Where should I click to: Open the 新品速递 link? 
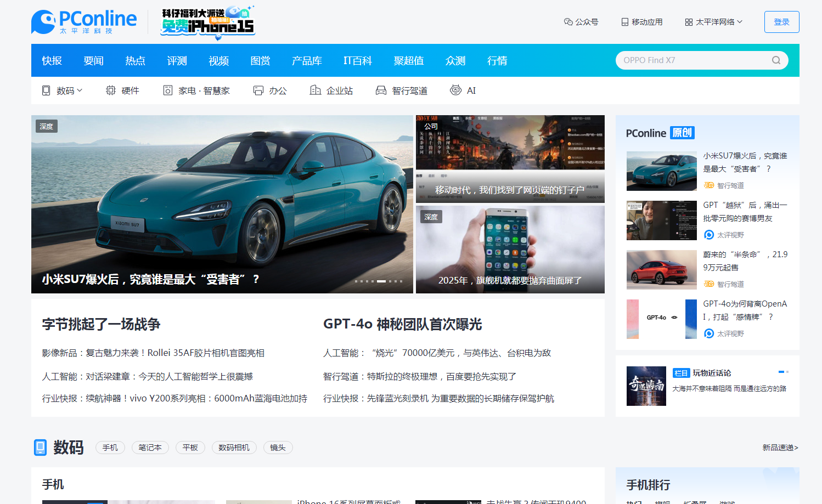tap(780, 448)
